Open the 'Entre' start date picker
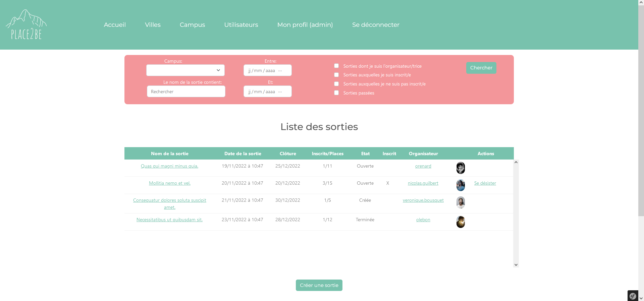The height and width of the screenshot is (301, 644). [x=267, y=70]
